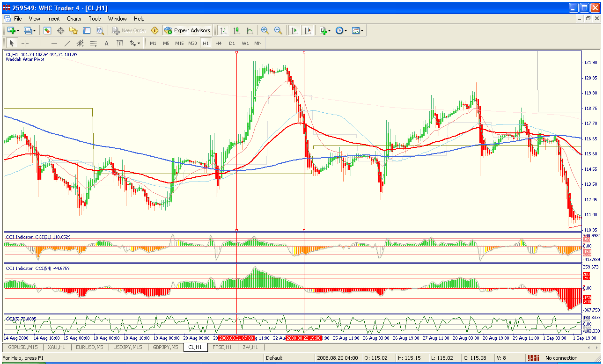Open the Strategy Tester icon
This screenshot has width=603, height=364.
pyautogui.click(x=100, y=30)
